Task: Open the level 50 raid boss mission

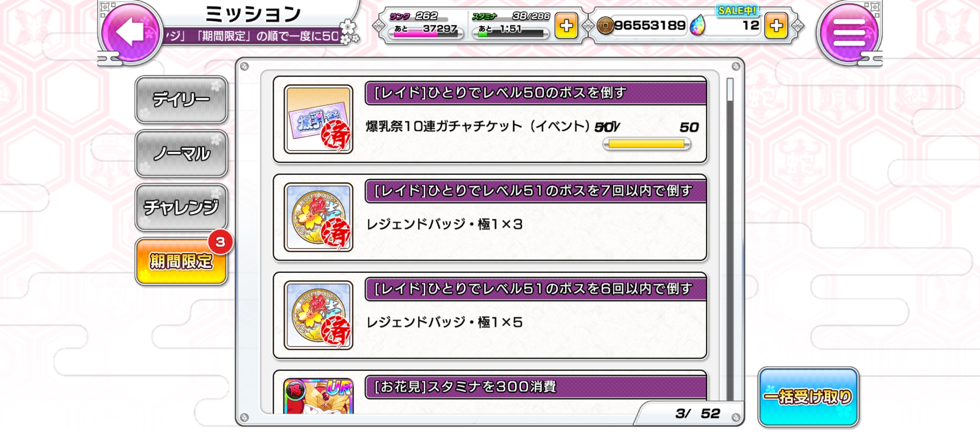Action: tap(490, 119)
